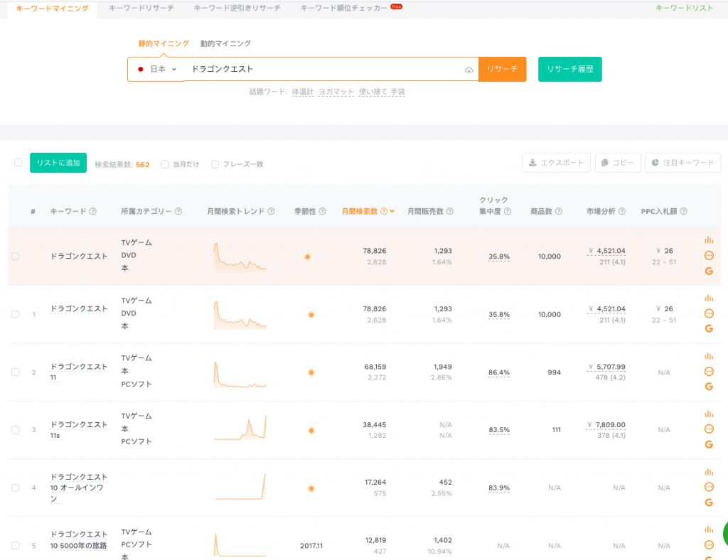Open the 注目キーワード button menu
This screenshot has width=728, height=560.
tap(683, 163)
